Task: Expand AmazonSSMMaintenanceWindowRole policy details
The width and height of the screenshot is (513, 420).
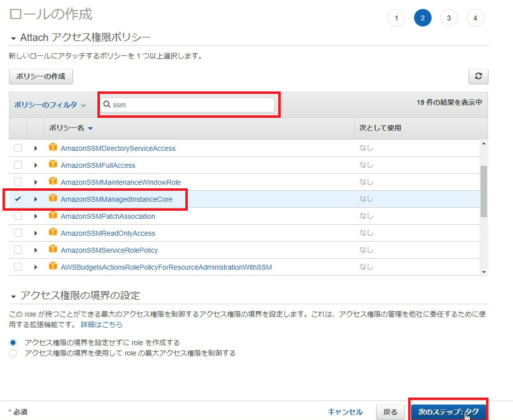Action: (35, 182)
